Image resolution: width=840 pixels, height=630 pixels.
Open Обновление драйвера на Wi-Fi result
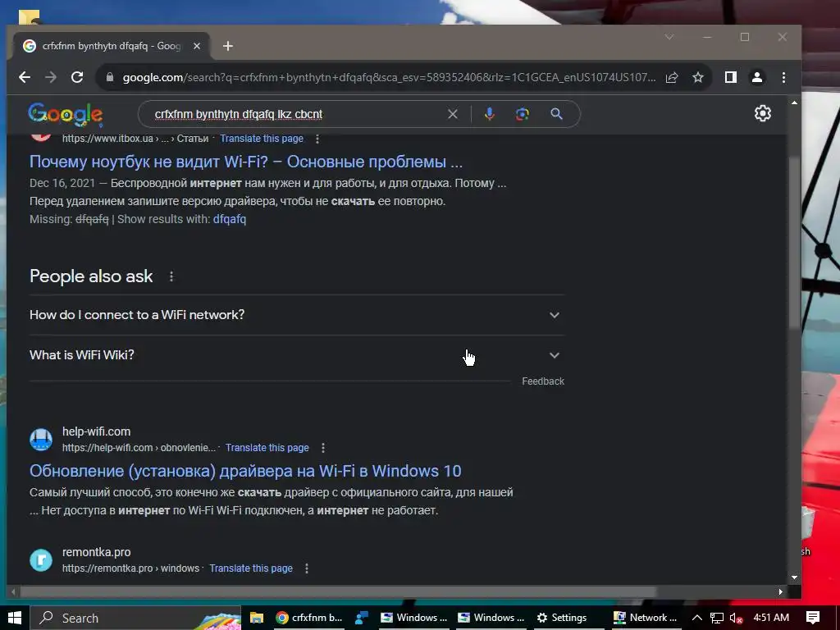(x=245, y=471)
